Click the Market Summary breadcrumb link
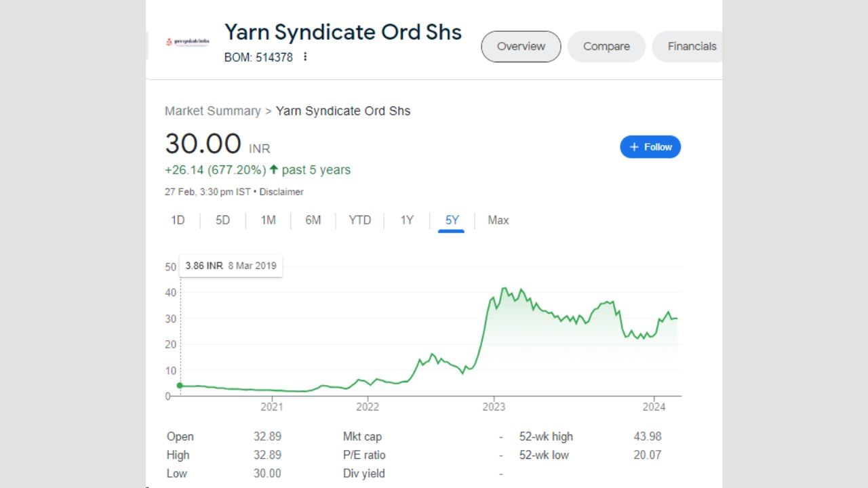 tap(212, 111)
